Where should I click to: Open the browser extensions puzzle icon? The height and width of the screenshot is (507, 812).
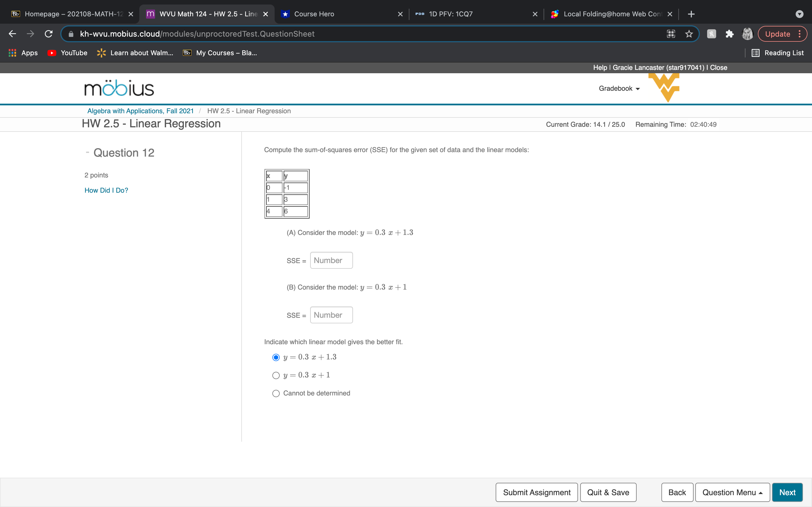tap(729, 34)
